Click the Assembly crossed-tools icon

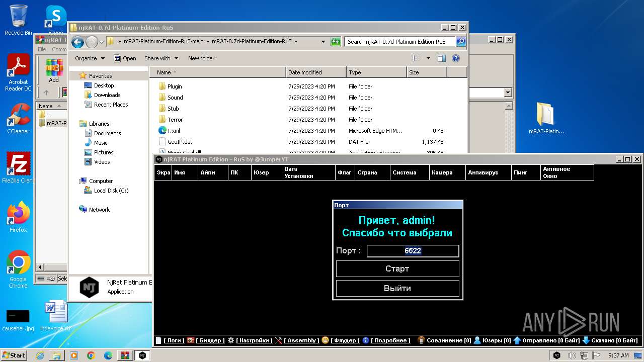pos(279,340)
